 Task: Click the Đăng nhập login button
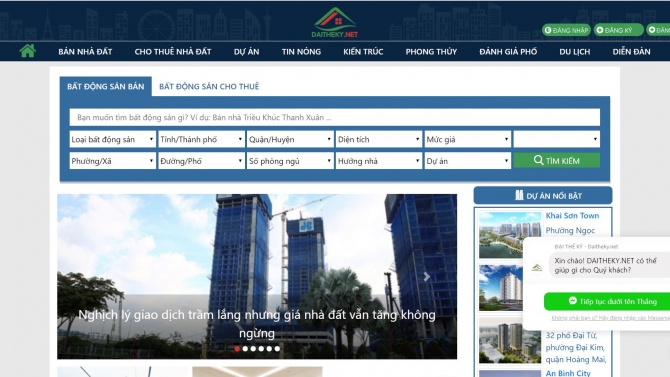566,30
